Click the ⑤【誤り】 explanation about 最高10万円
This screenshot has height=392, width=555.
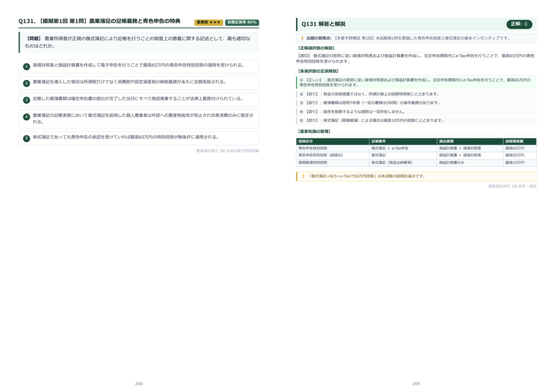tap(416, 121)
